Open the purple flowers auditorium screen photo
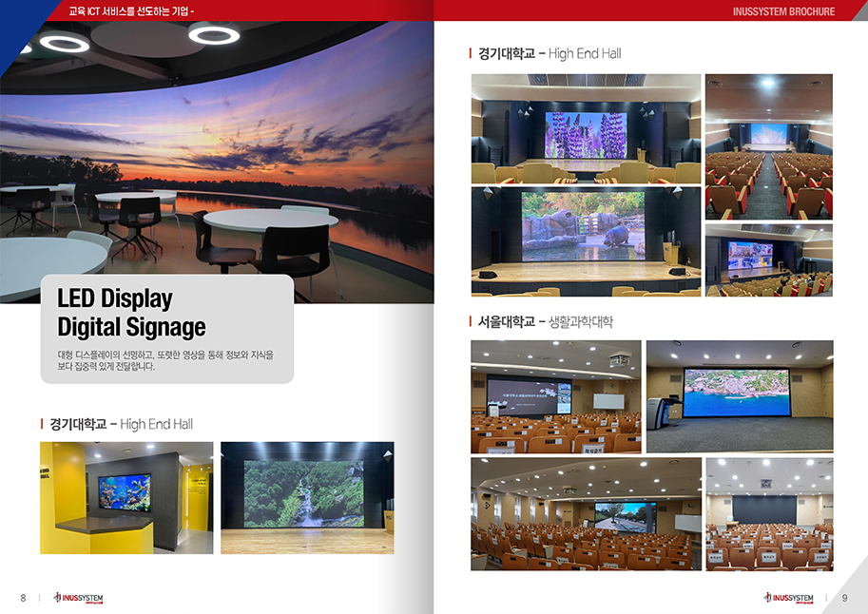868x614 pixels. coord(586,128)
